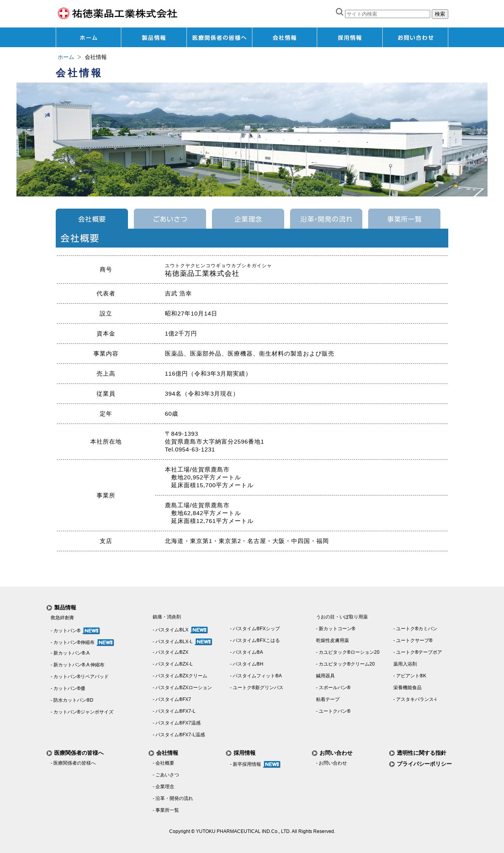Open footer link ユートクサープ®
The width and height of the screenshot is (504, 853).
413,640
